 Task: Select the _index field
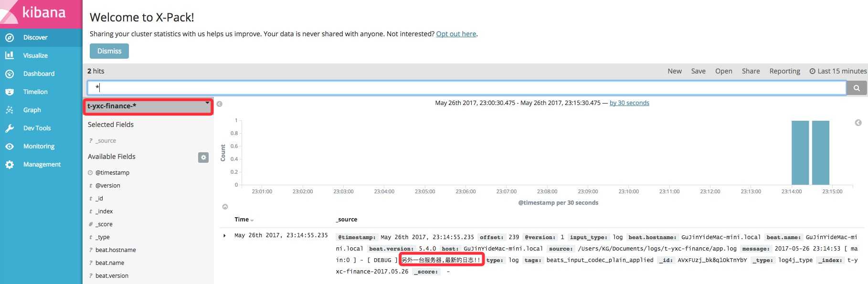point(104,211)
